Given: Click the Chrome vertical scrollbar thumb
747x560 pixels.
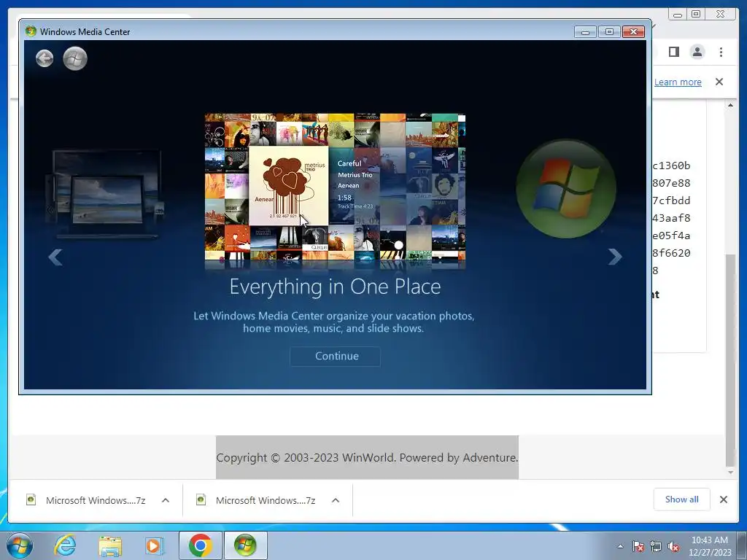Looking at the screenshot, I should tap(730, 360).
